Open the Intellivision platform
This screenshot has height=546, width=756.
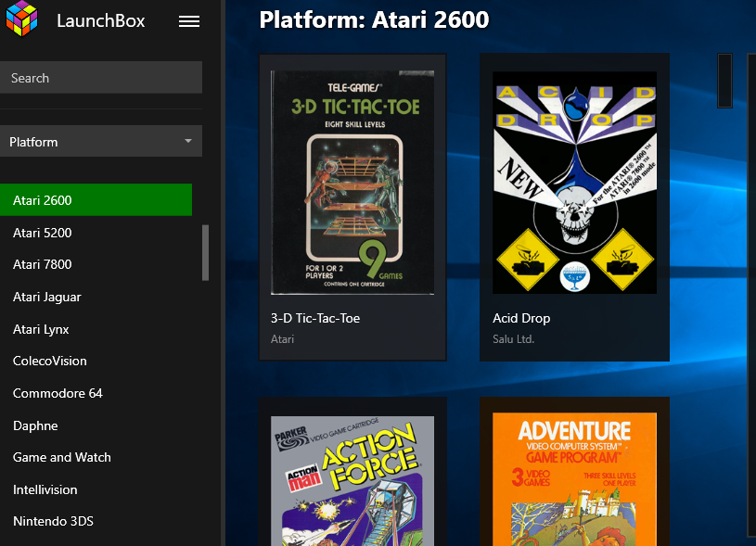pos(45,489)
